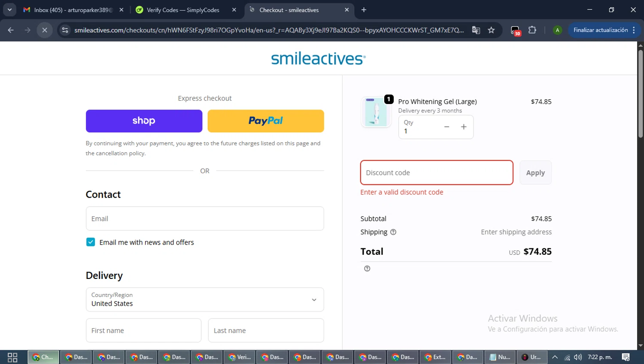Click the address bar URL
644x364 pixels.
click(x=269, y=30)
